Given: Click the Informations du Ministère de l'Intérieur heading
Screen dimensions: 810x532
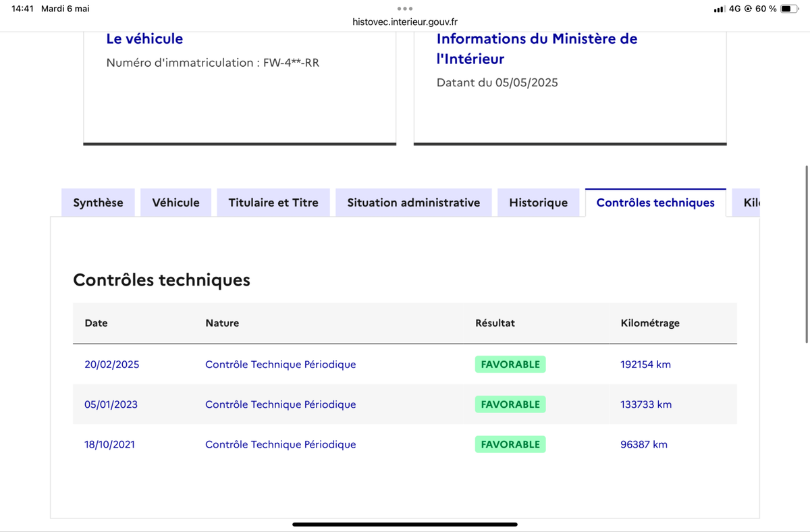Looking at the screenshot, I should (537, 49).
